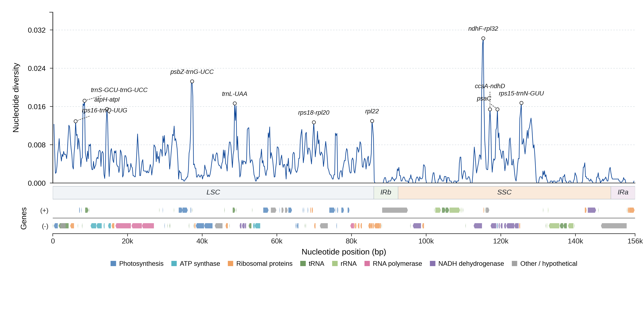Click the 0.000 y-axis tick label
644x313 pixels.
click(x=37, y=183)
